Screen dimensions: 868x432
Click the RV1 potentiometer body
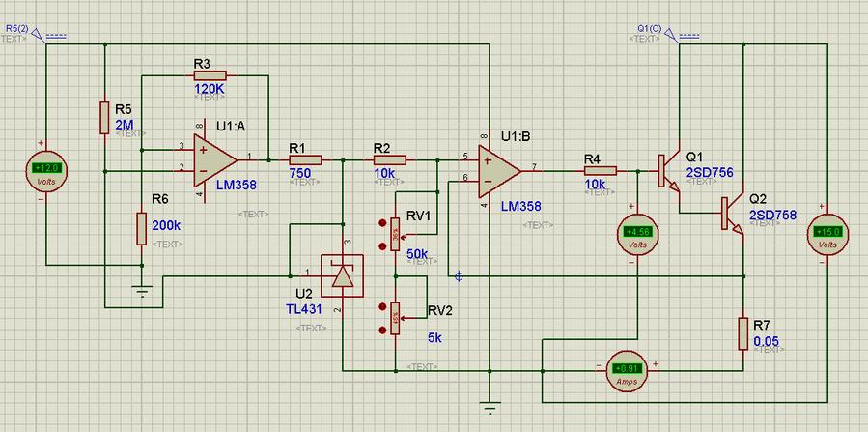click(x=395, y=232)
